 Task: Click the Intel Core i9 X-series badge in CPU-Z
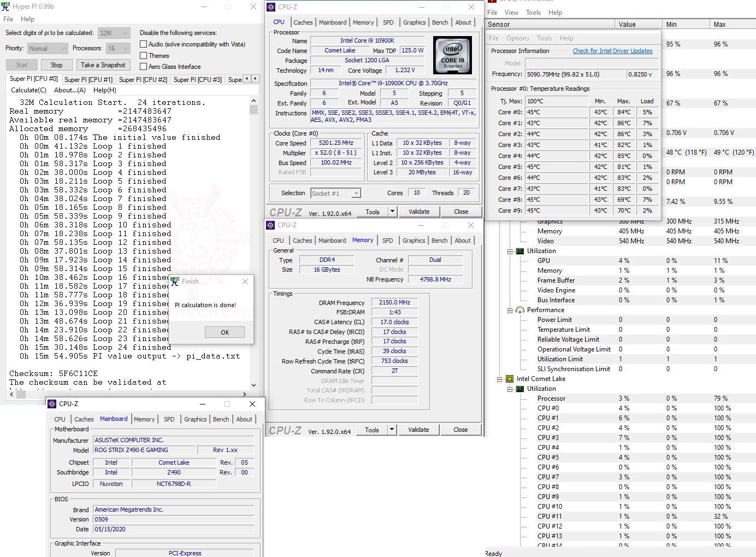click(452, 55)
